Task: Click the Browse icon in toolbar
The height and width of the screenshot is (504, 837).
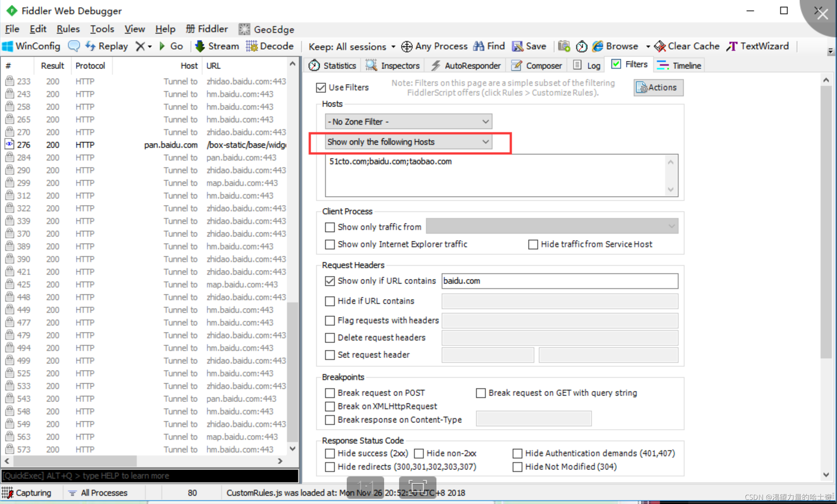Action: 598,46
